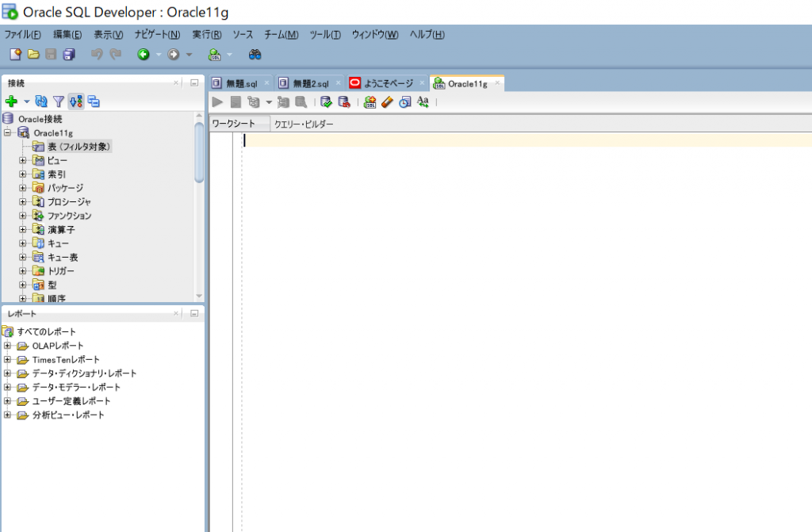The width and height of the screenshot is (812, 532).
Task: Switch to the クエリー・ビルダー tab
Action: [x=304, y=124]
